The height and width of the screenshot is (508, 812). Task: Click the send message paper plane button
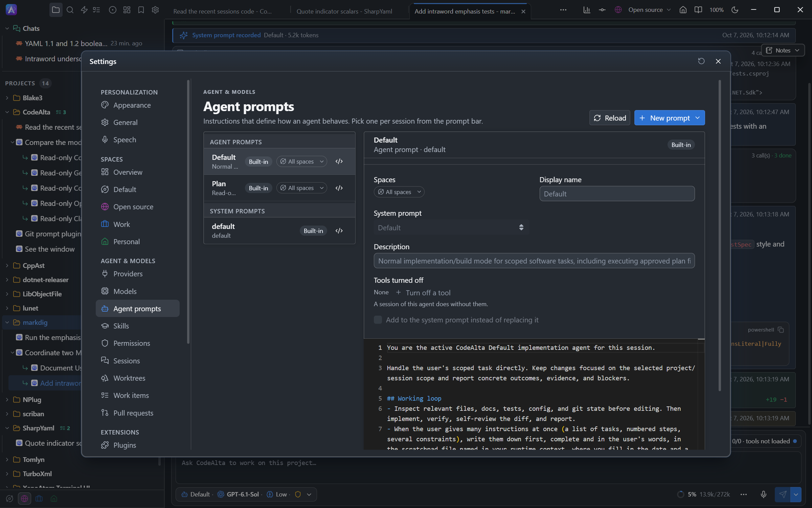pos(783,494)
